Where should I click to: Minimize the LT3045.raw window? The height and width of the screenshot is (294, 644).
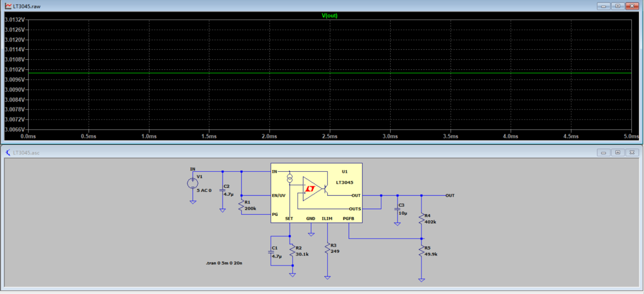[x=604, y=5]
